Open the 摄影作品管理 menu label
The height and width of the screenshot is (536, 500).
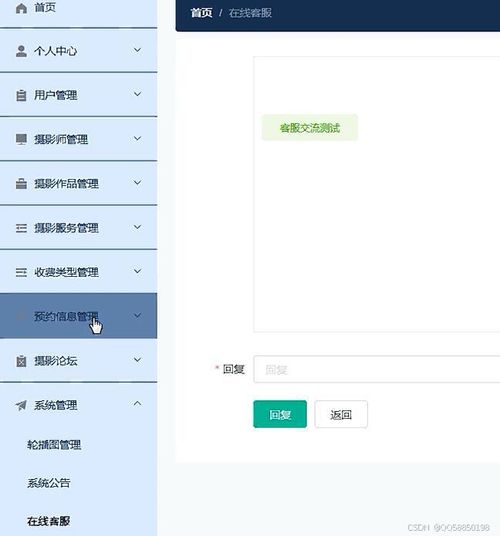coord(66,184)
